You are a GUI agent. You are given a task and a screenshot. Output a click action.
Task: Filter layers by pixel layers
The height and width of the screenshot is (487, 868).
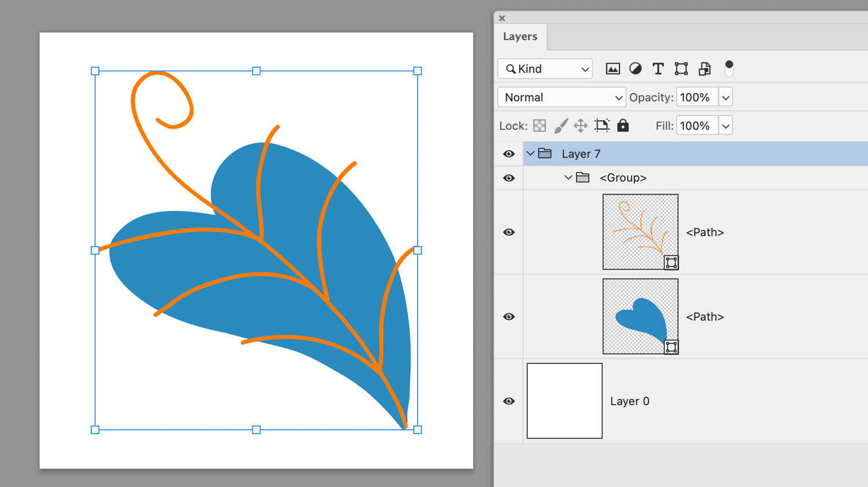click(x=612, y=68)
